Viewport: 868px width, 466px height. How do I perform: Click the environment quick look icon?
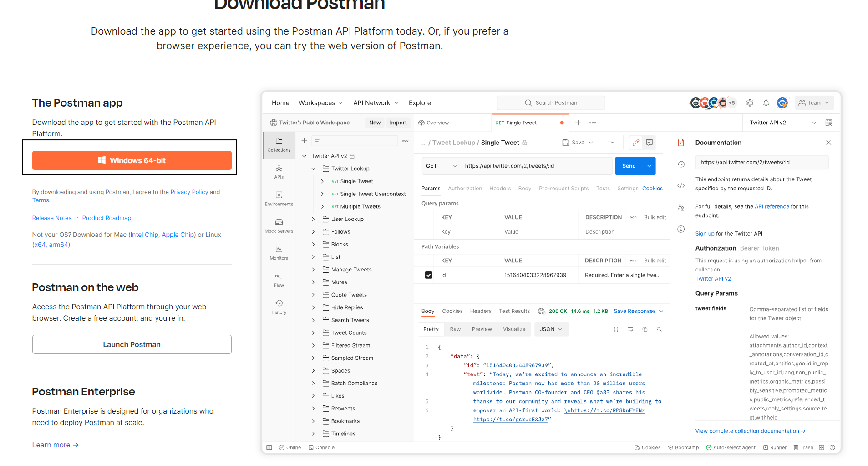pyautogui.click(x=829, y=123)
